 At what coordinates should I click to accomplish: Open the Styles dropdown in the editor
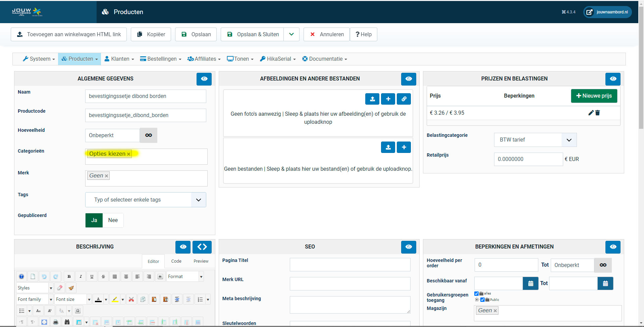tap(35, 288)
